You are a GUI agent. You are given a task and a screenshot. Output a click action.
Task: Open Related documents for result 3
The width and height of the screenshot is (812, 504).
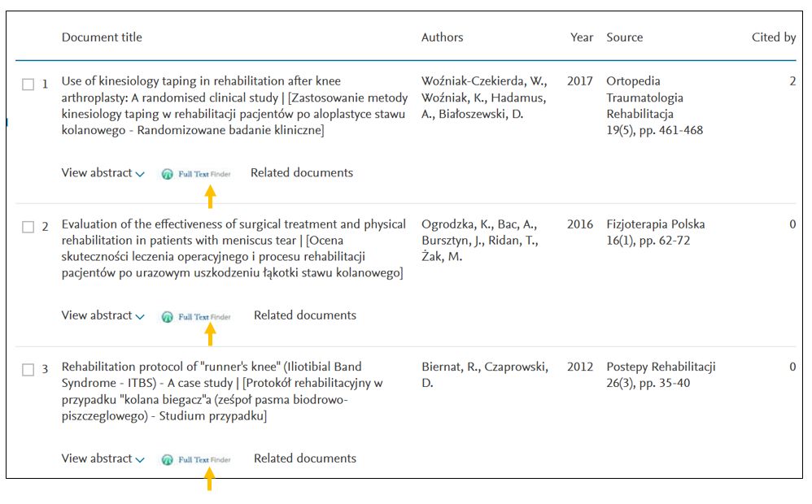click(304, 459)
